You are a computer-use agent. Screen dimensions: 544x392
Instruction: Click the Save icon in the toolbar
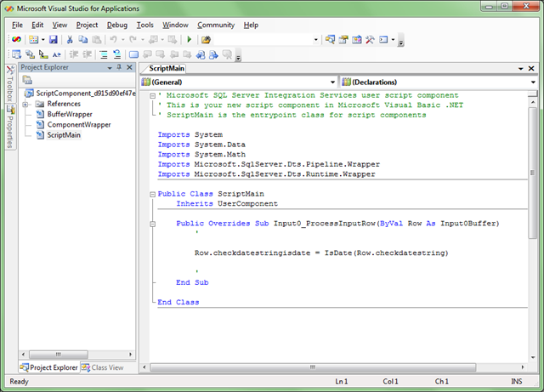[x=54, y=40]
